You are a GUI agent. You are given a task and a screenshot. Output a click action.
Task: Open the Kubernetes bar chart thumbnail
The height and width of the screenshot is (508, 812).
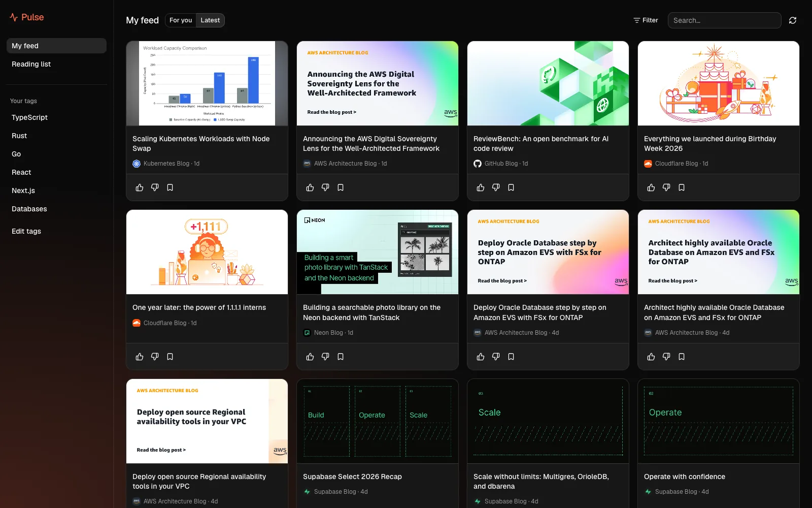coord(207,83)
